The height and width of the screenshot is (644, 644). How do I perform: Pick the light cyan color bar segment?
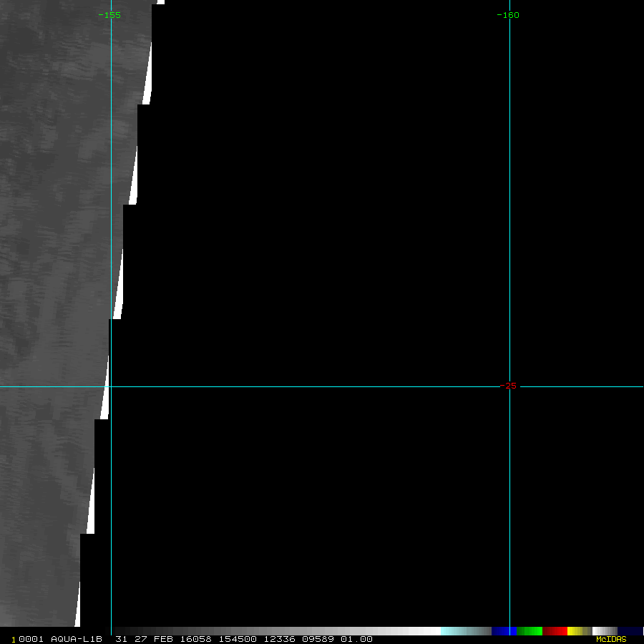point(454,631)
